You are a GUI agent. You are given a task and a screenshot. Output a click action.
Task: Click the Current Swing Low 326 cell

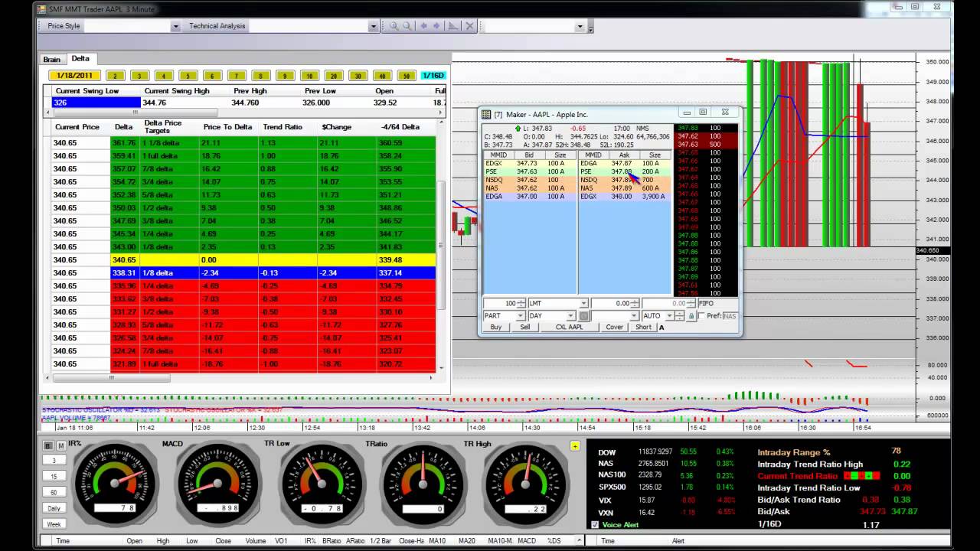point(96,102)
